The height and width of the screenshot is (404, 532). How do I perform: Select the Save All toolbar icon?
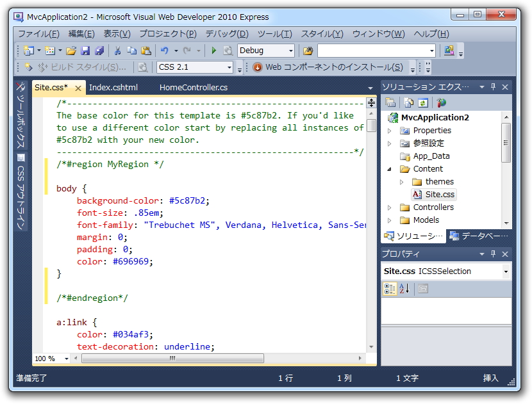coord(101,51)
